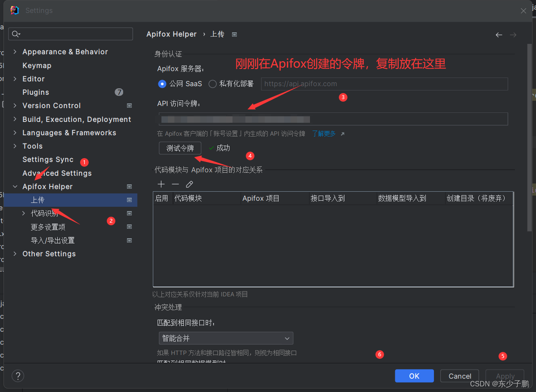Click project icon on 更多设置项 row
Image resolution: width=536 pixels, height=392 pixels.
tap(129, 227)
